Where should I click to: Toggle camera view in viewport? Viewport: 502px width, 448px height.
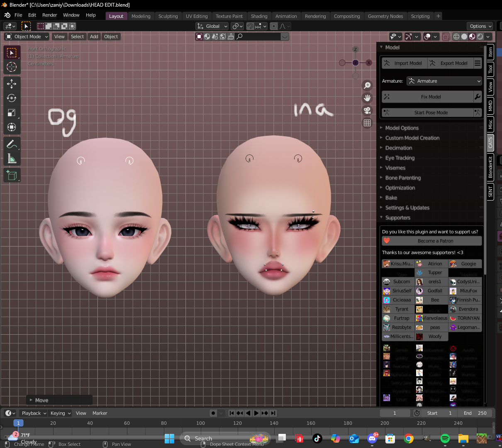367,110
